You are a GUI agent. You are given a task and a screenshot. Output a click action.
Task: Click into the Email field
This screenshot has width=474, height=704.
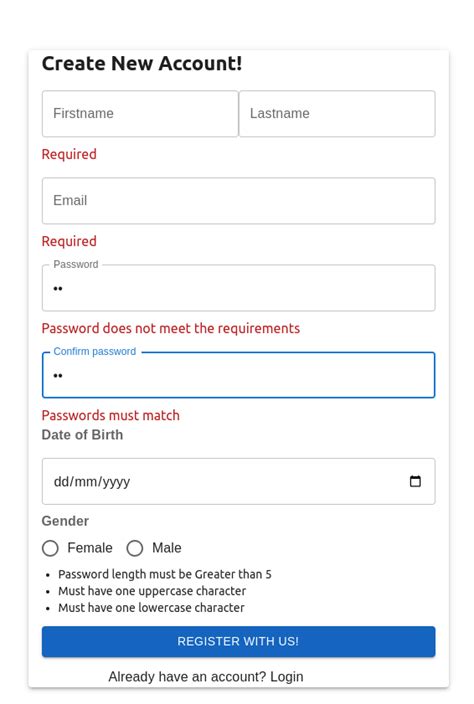(238, 201)
